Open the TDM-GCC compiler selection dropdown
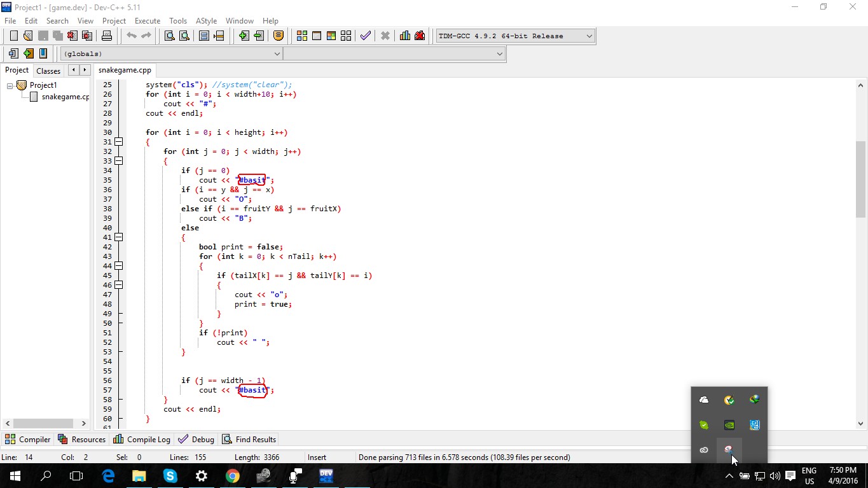This screenshot has height=488, width=868. coord(588,36)
